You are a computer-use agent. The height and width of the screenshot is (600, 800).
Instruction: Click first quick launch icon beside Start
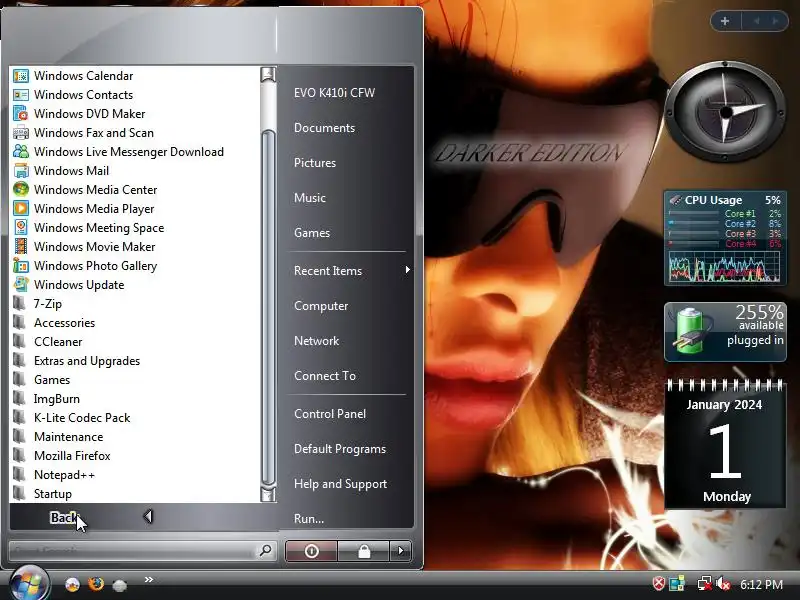click(x=72, y=584)
